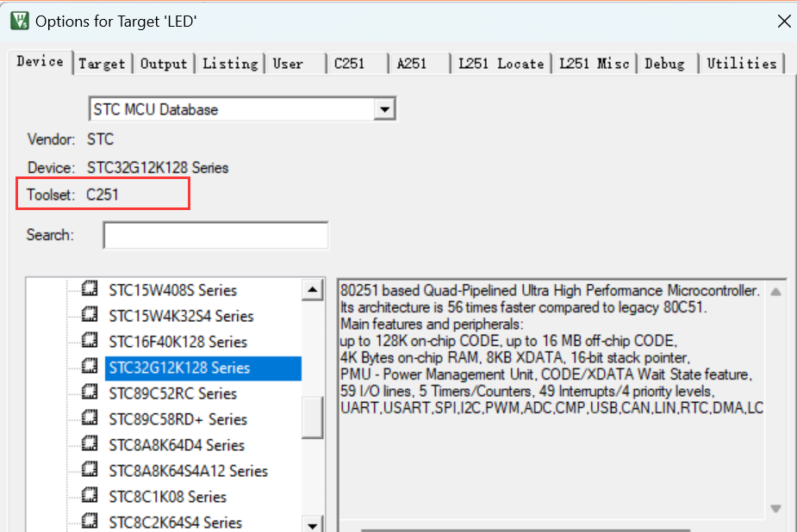This screenshot has height=532, width=797.
Task: Open the Output tab
Action: pyautogui.click(x=164, y=64)
